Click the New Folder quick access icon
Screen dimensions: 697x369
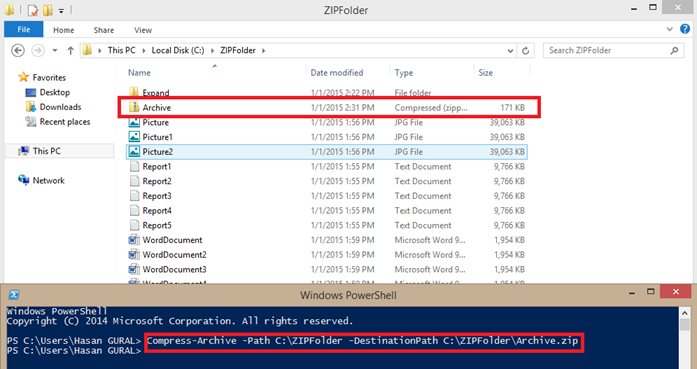click(x=48, y=10)
